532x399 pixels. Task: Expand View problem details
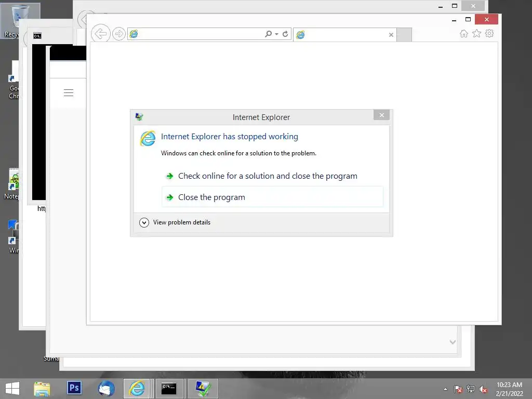pyautogui.click(x=175, y=222)
